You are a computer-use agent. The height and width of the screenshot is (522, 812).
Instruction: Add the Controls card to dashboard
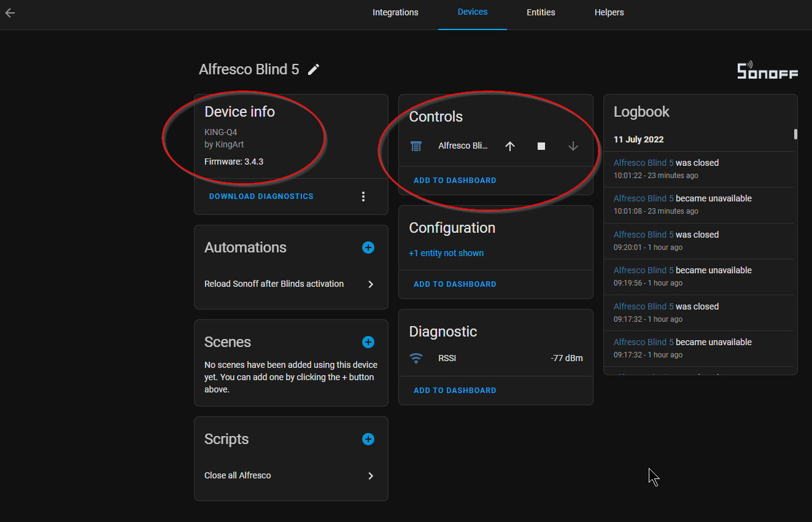(x=455, y=180)
